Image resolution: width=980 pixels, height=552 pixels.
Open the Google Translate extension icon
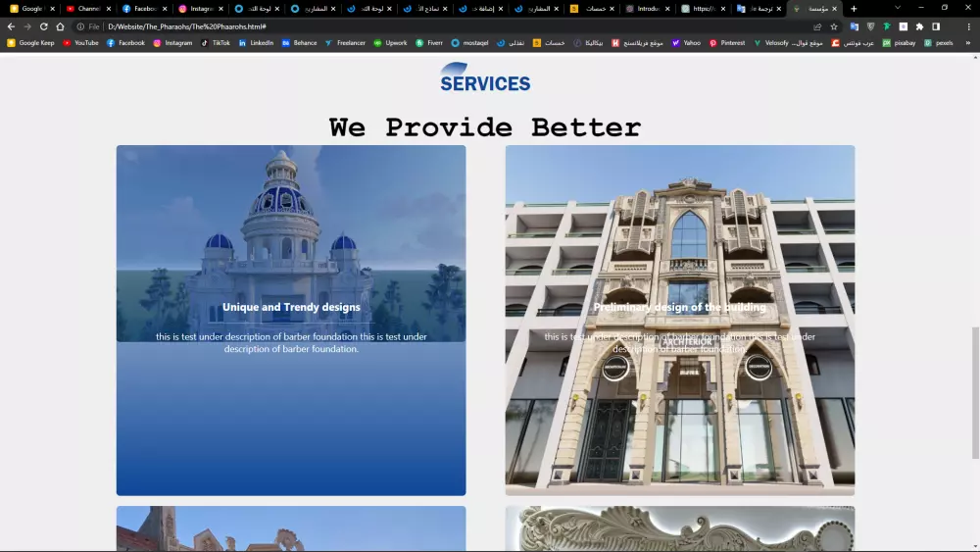(855, 26)
